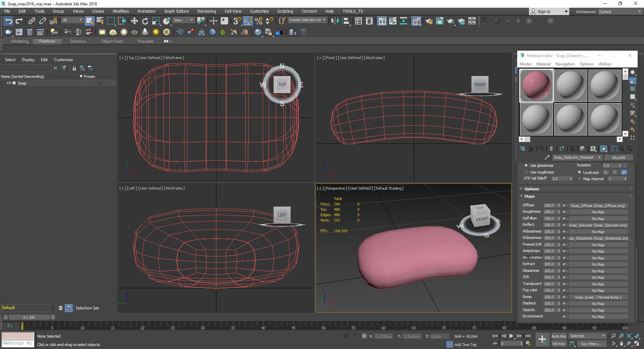Viewport: 644px width, 349px height.
Task: Open the Create Selection Set dropdown
Action: click(x=307, y=20)
